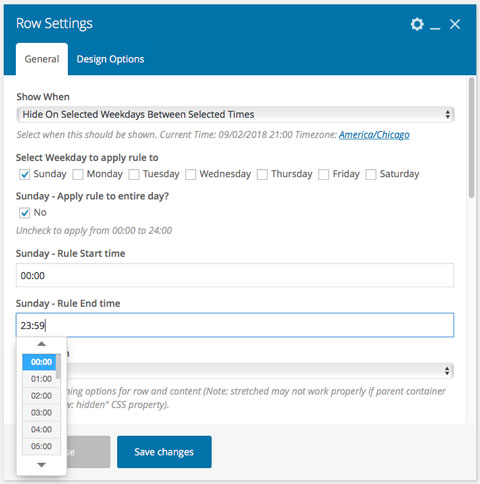Open the America/Chicago timezone link
Viewport: 480px width, 484px height.
tap(374, 135)
